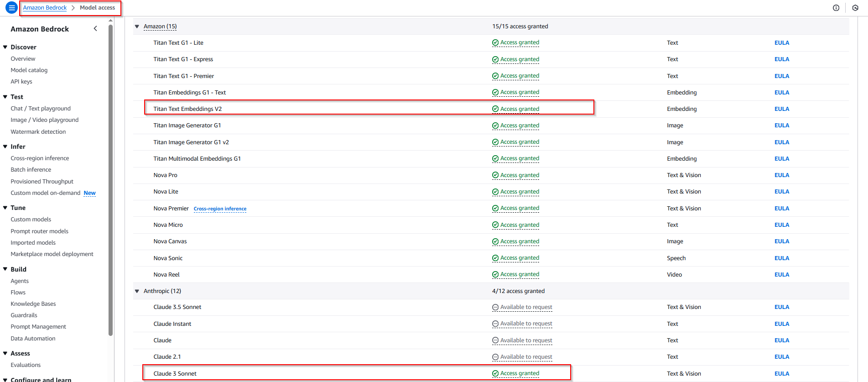
Task: Select the Titan Text G1 - Premier row name
Action: 184,76
